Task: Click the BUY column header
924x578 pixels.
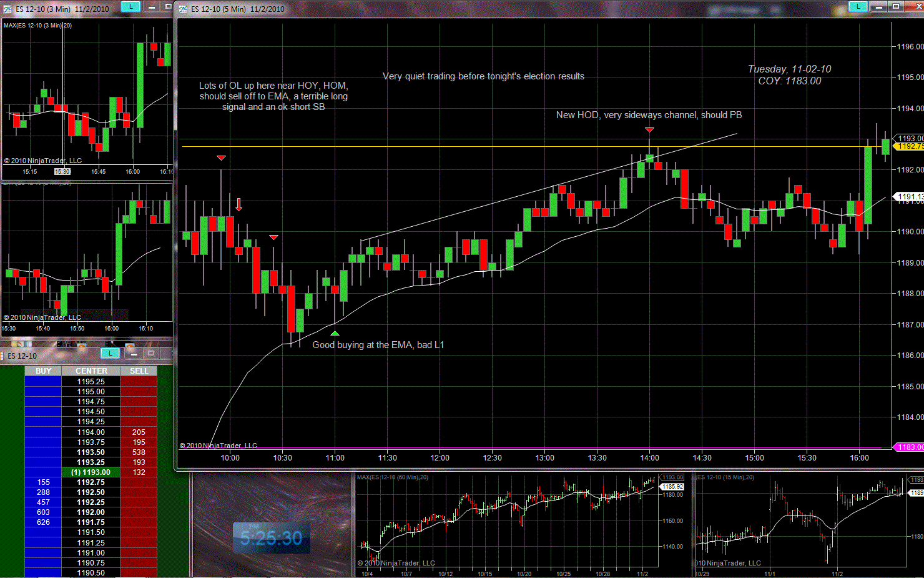Action: click(x=43, y=371)
